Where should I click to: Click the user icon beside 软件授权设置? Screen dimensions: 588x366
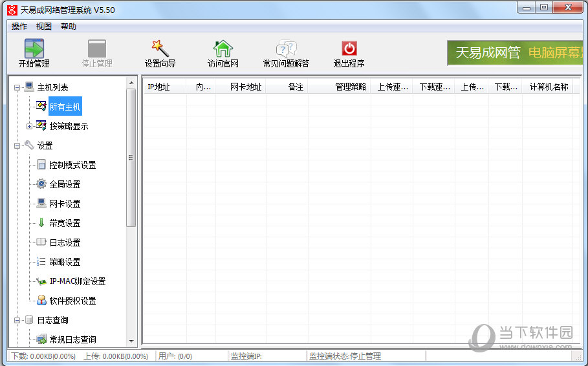point(41,300)
